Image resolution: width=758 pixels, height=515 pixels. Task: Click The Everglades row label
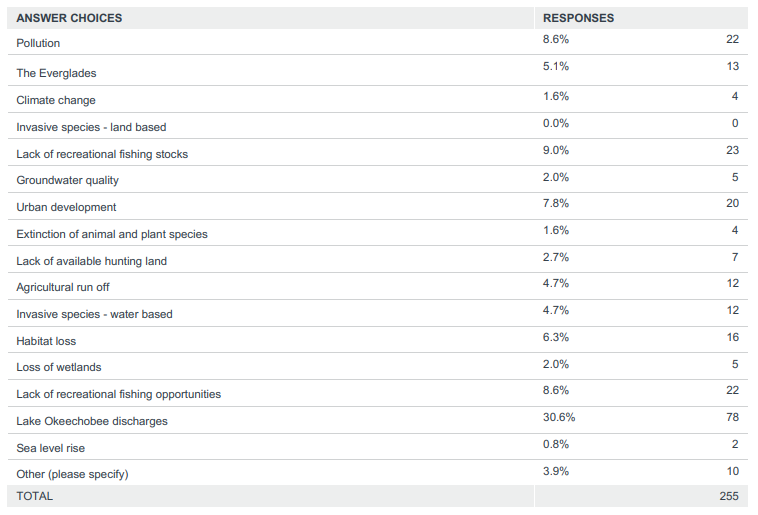[x=56, y=73]
